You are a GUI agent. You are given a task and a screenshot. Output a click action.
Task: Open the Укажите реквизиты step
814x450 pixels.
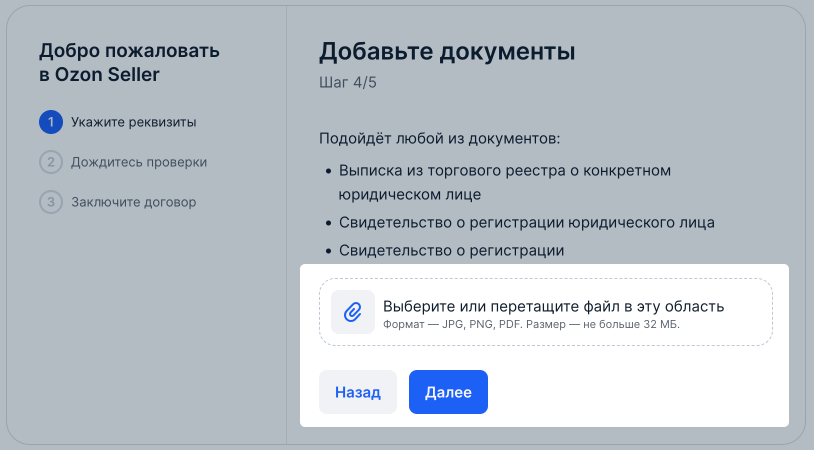pos(133,122)
